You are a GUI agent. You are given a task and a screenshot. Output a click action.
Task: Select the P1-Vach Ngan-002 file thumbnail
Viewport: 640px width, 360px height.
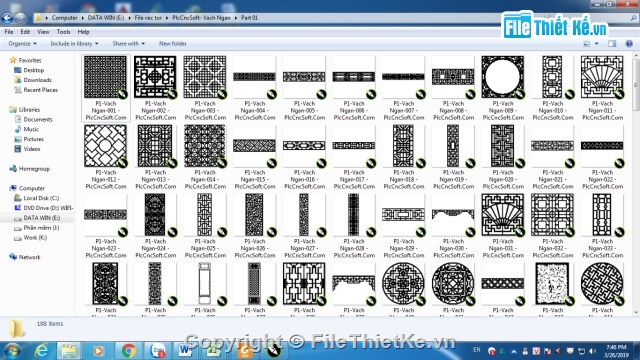click(x=155, y=77)
